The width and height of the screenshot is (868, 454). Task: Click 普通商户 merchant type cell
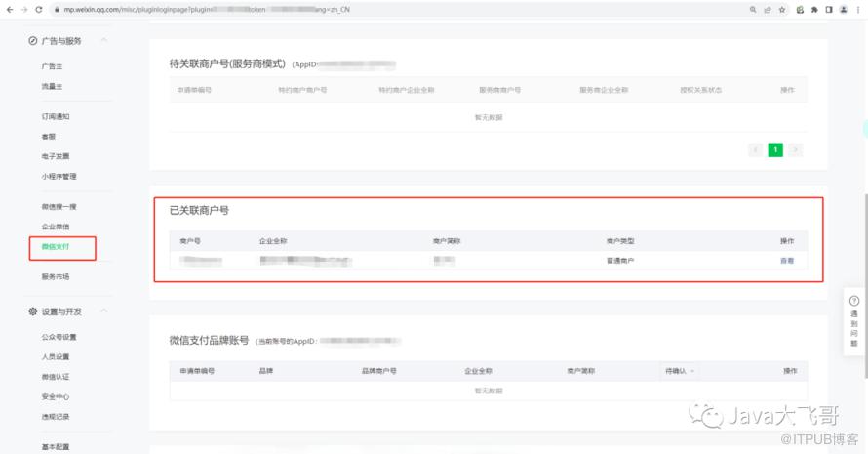(620, 261)
